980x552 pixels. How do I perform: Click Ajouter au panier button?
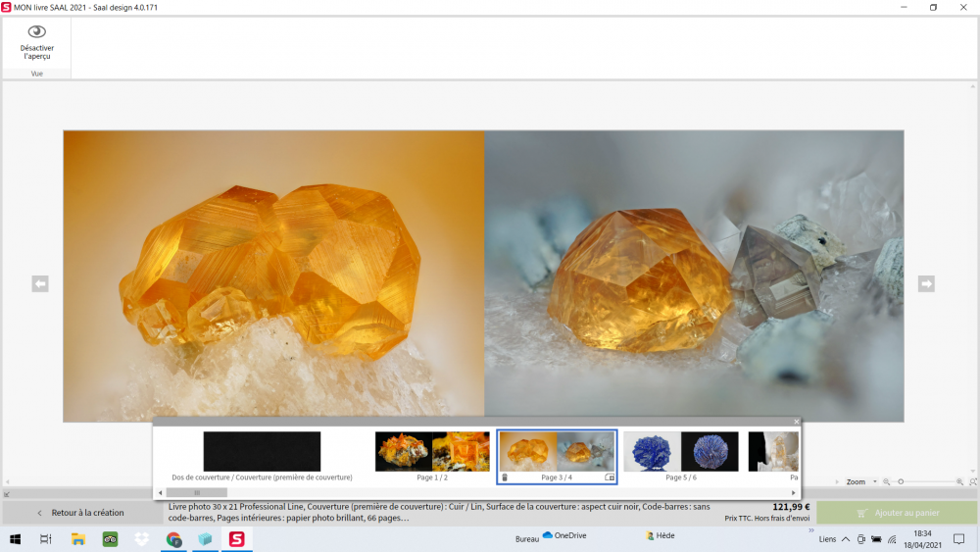[897, 513]
